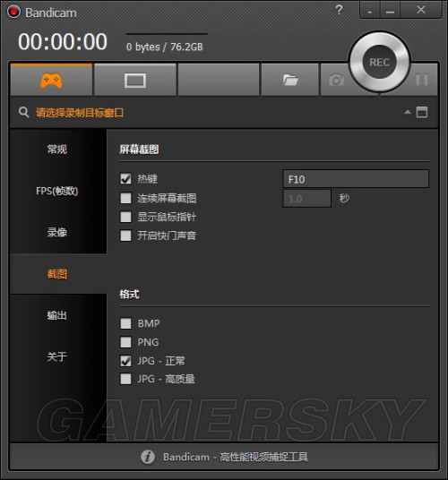Click the pause recording icon

(422, 80)
